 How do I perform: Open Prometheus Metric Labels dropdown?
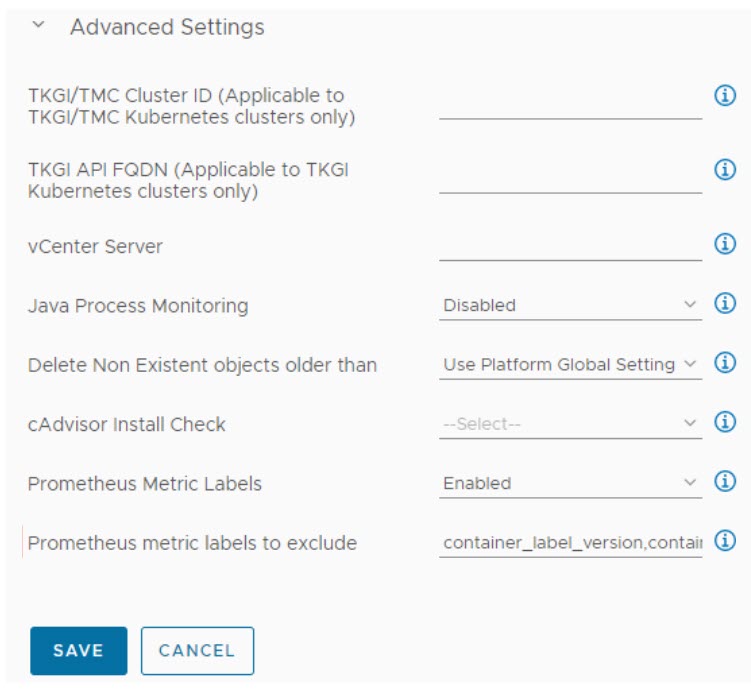(x=570, y=483)
